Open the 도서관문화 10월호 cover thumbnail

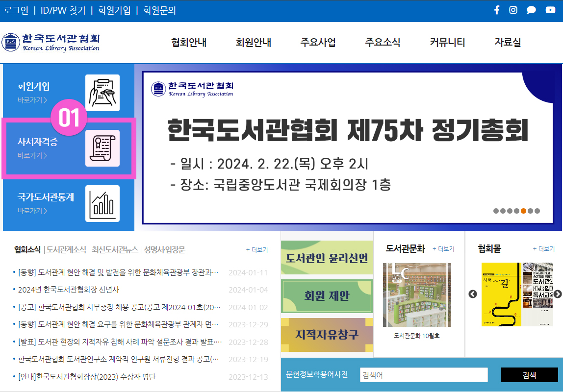[x=416, y=295]
